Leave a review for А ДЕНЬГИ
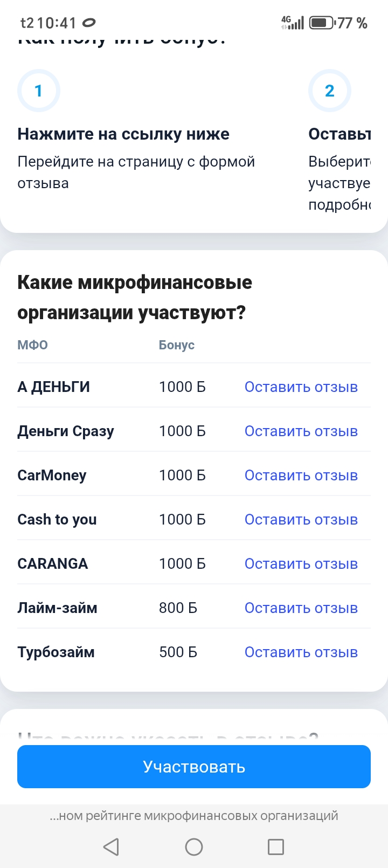 (x=301, y=387)
